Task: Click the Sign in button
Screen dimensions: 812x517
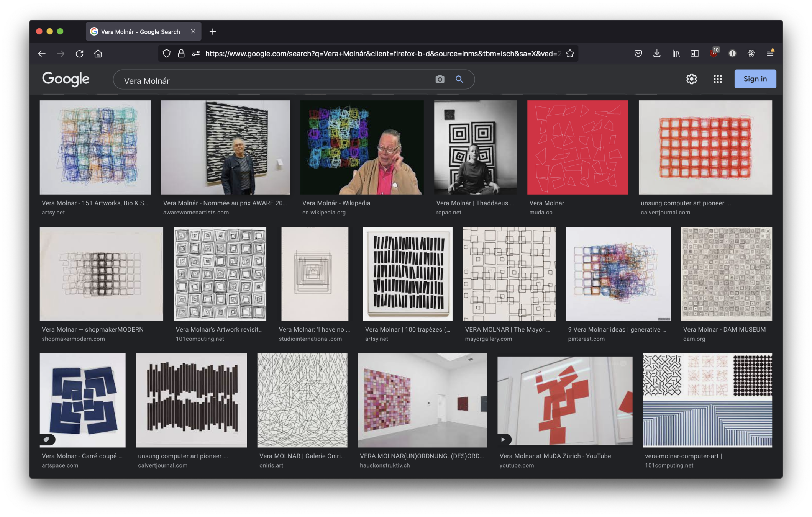Action: [755, 79]
